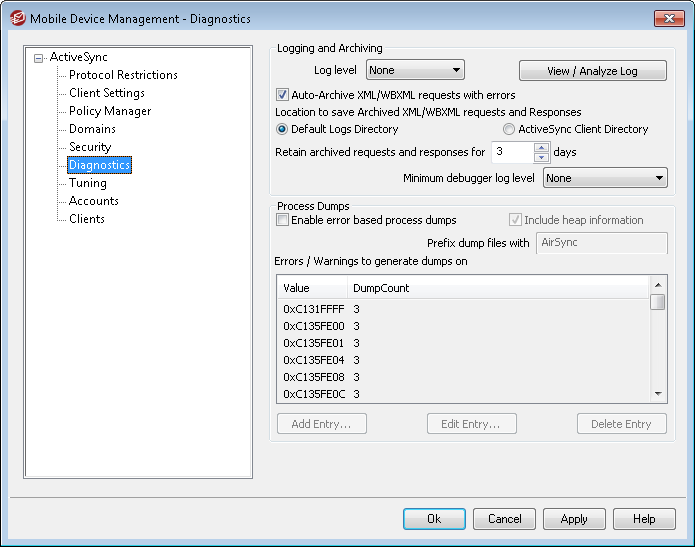Select Protocol Restrictions in the tree

pos(123,75)
